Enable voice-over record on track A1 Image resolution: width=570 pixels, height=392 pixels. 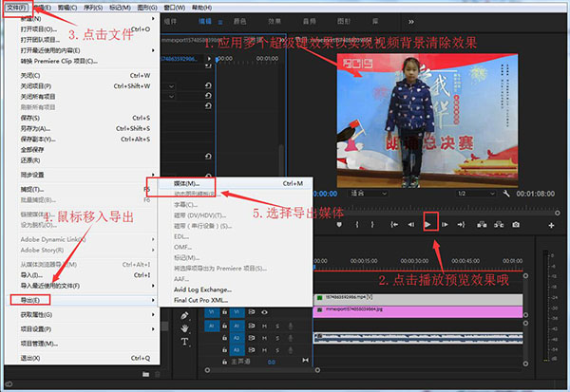pos(291,327)
